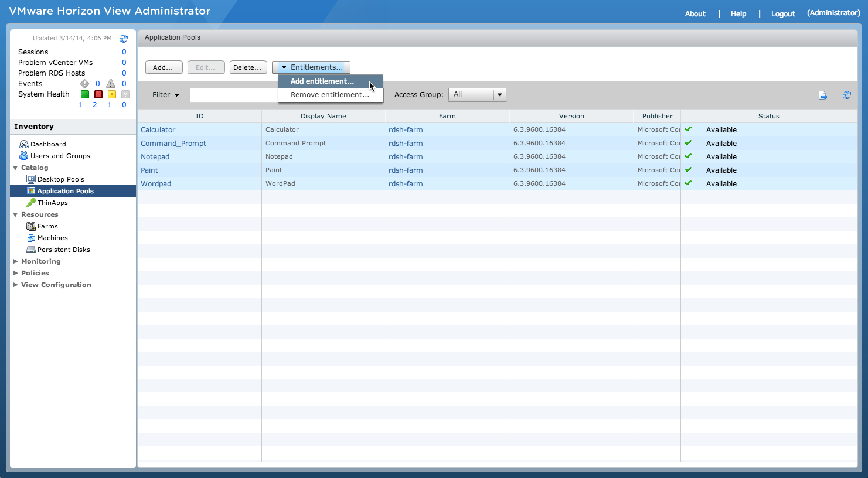Export the application pool table to file
This screenshot has height=478, width=868.
[x=823, y=94]
